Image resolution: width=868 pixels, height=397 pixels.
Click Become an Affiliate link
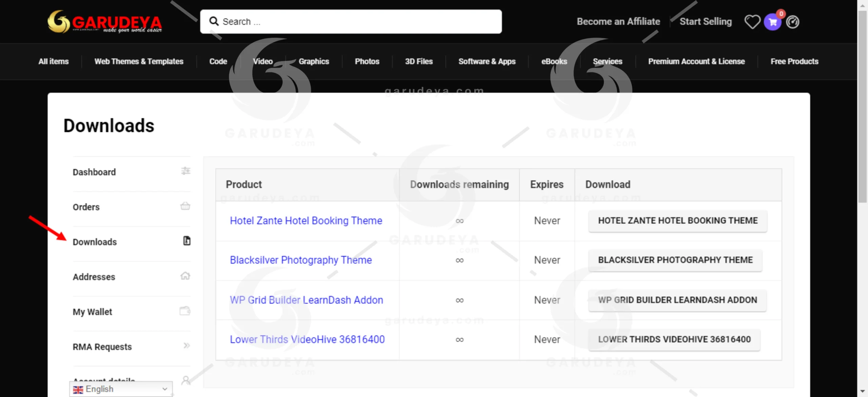pyautogui.click(x=618, y=21)
